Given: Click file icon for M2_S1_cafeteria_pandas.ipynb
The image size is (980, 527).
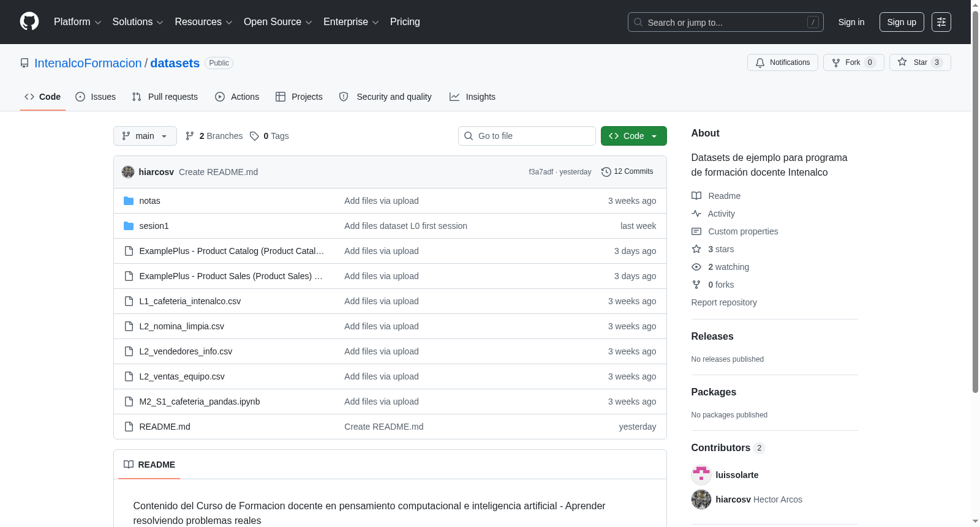Looking at the screenshot, I should (129, 402).
